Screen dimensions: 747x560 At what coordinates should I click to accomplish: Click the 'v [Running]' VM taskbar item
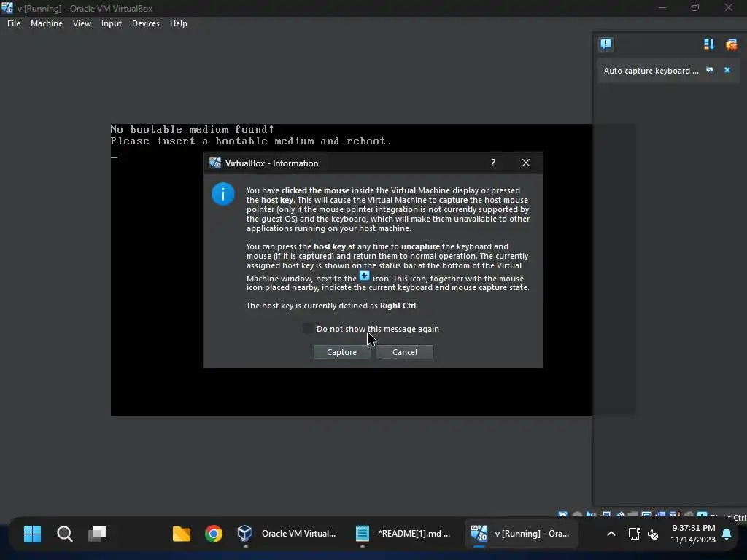(521, 534)
